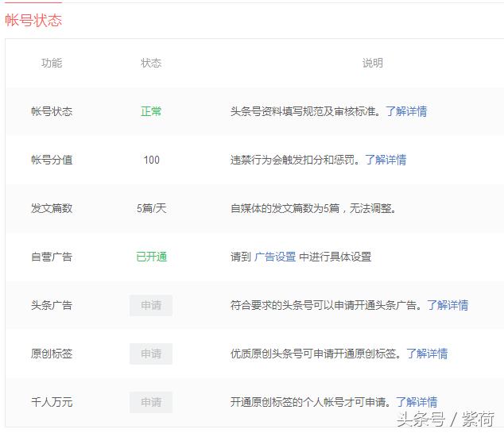Click text 头条号资料填写规范及审核标准。
Image resolution: width=504 pixels, height=433 pixels.
click(x=306, y=111)
